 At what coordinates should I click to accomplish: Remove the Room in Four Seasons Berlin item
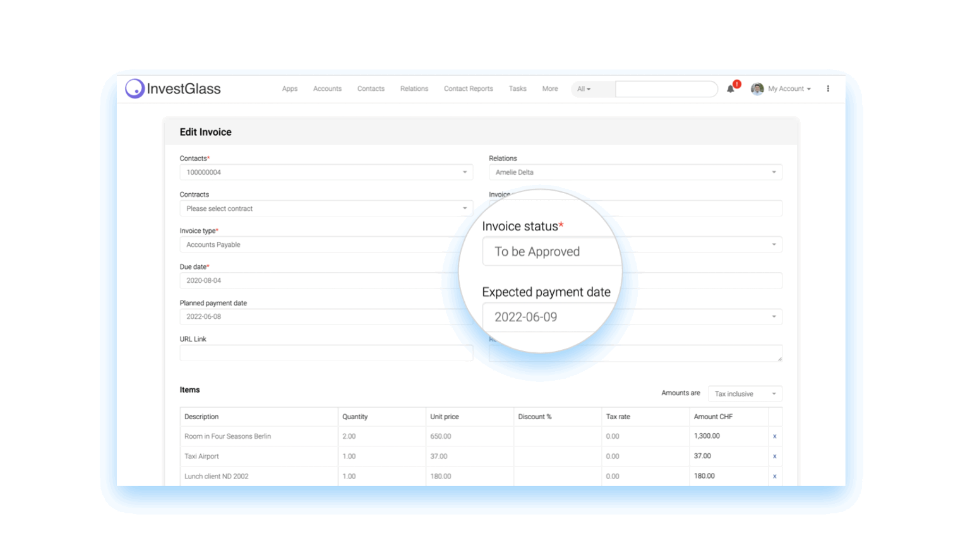pyautogui.click(x=775, y=436)
